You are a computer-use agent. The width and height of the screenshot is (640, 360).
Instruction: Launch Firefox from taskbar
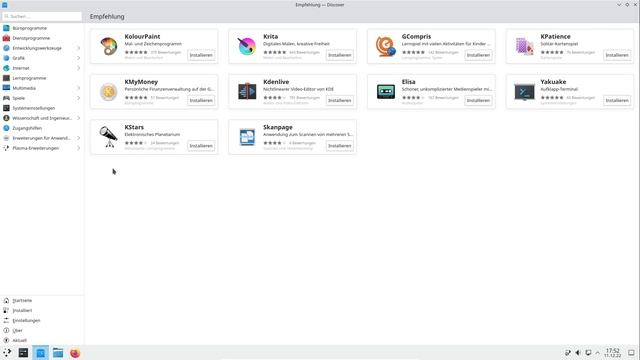(x=75, y=353)
